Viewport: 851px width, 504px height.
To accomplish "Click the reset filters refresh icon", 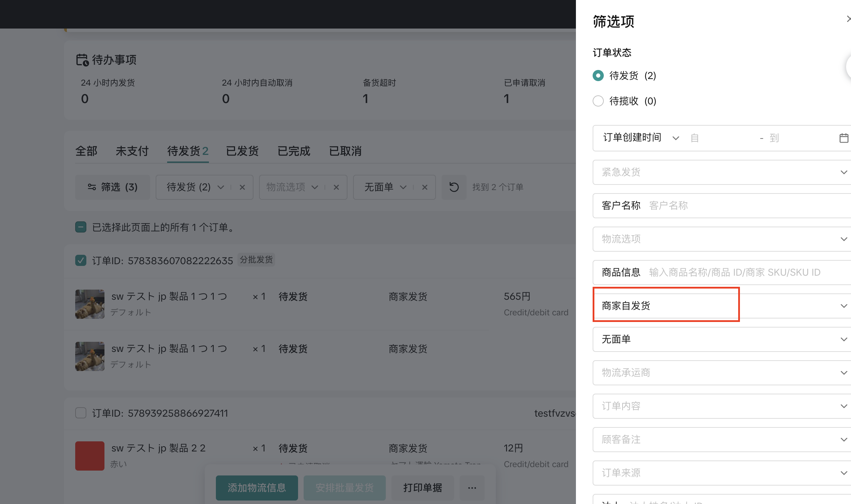I will point(454,187).
